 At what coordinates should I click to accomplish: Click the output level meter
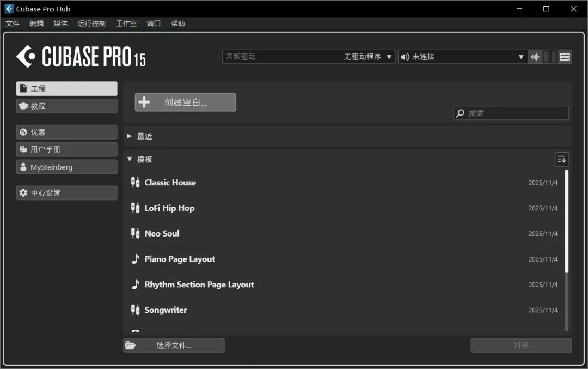[550, 57]
